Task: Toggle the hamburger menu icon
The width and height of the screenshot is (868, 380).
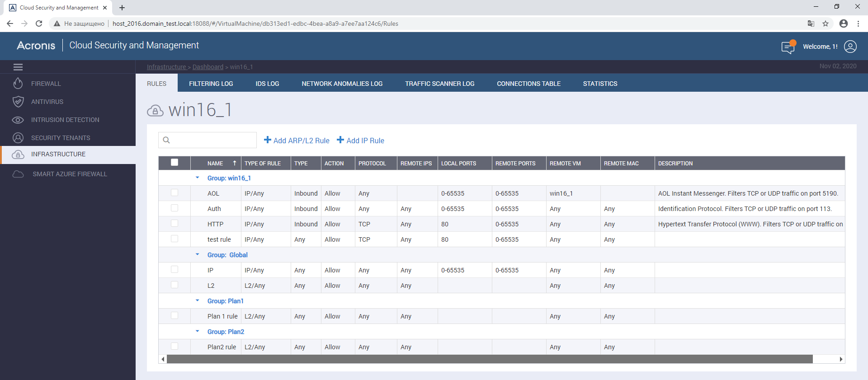Action: pyautogui.click(x=18, y=67)
